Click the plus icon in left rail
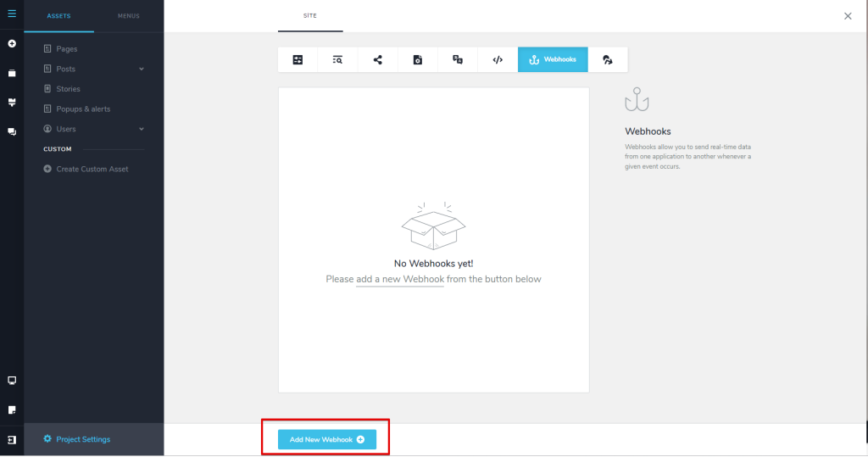This screenshot has width=868, height=457. (12, 43)
